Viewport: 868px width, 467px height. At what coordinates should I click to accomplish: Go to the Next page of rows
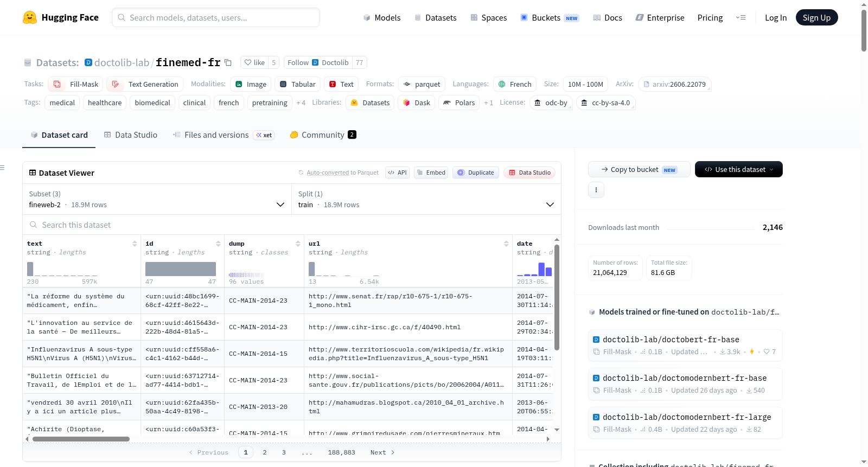[382, 452]
